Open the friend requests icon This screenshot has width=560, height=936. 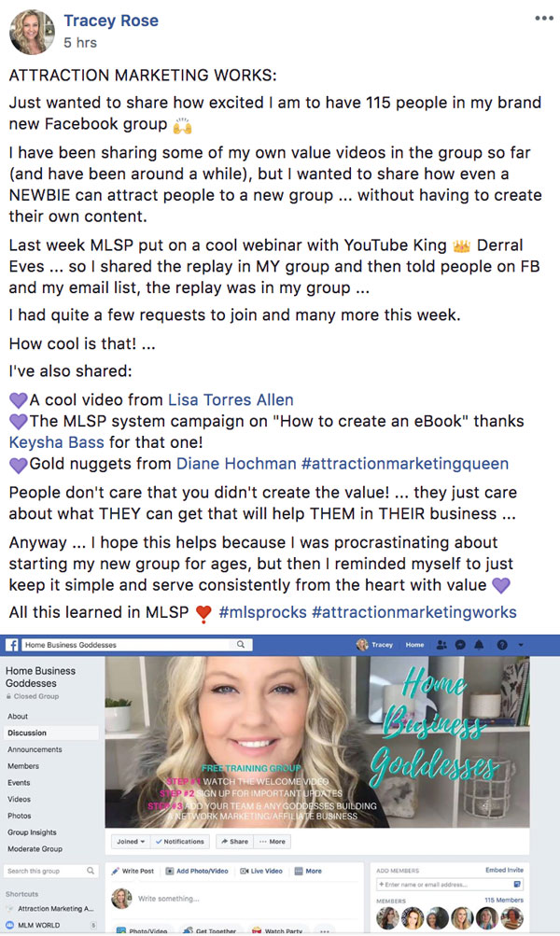[x=441, y=645]
